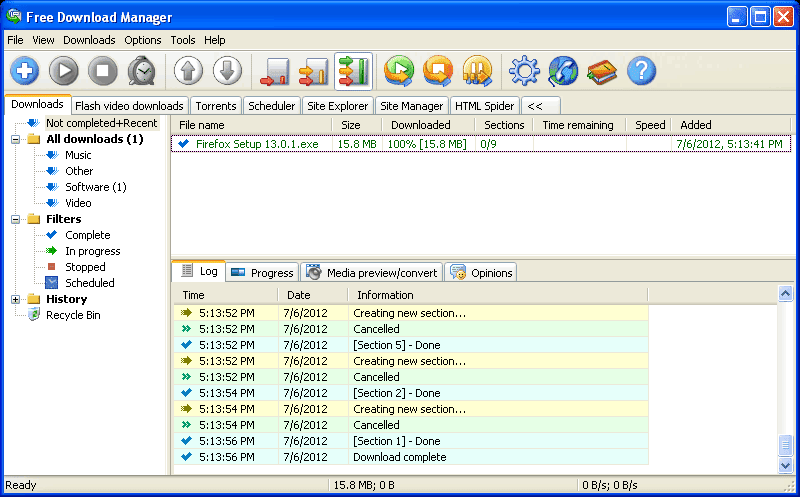Move download down with arrow icon

click(x=227, y=71)
